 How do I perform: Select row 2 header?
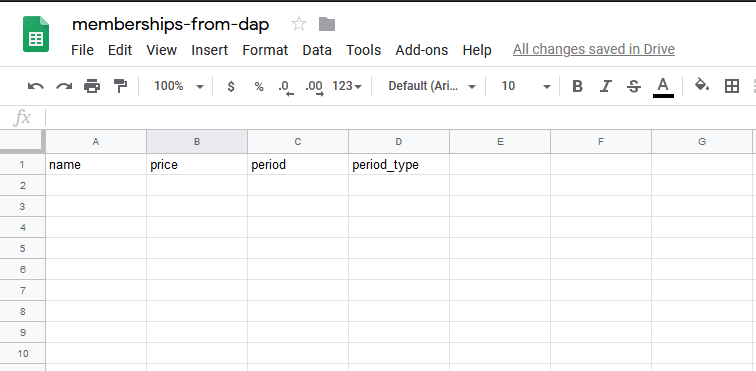(x=22, y=185)
